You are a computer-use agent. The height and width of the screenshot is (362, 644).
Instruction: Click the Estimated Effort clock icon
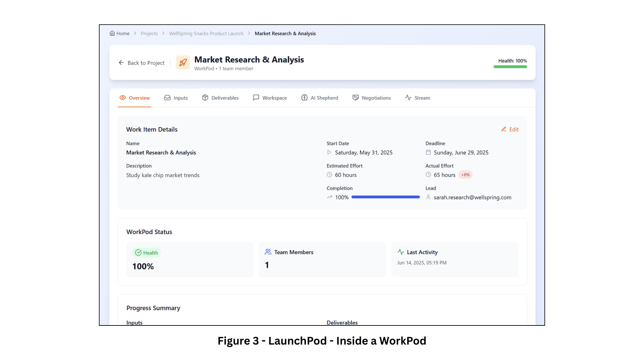[329, 175]
